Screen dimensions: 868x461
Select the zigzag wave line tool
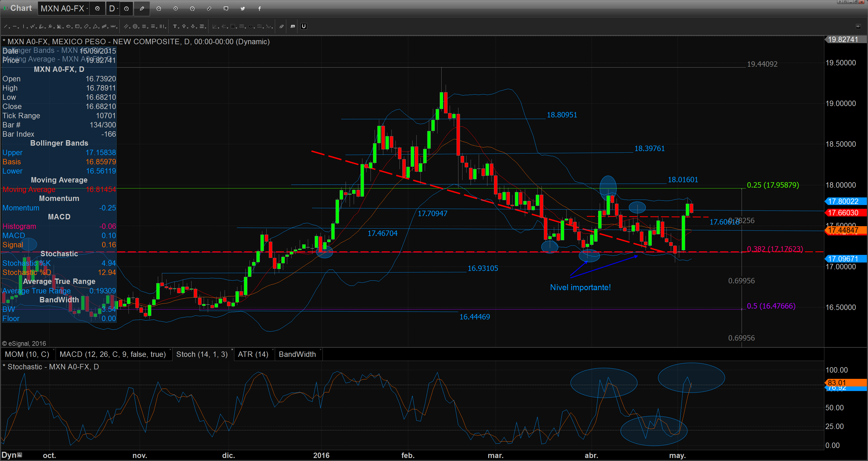pos(32,26)
